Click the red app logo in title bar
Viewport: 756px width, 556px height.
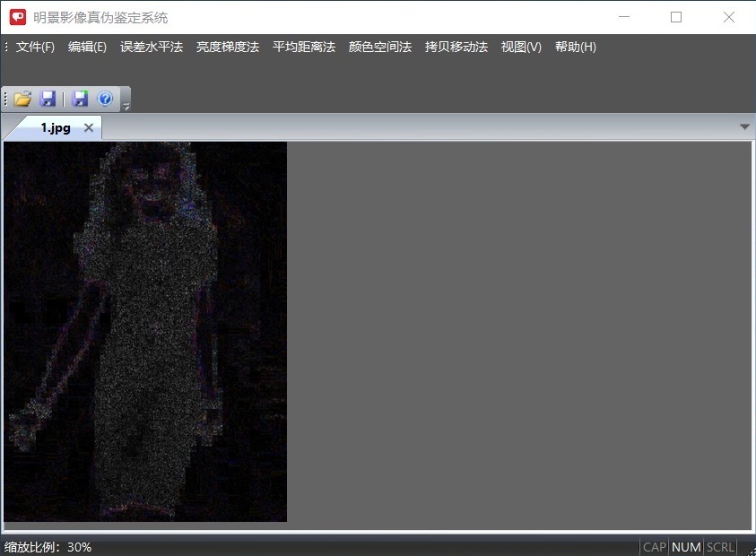click(18, 17)
